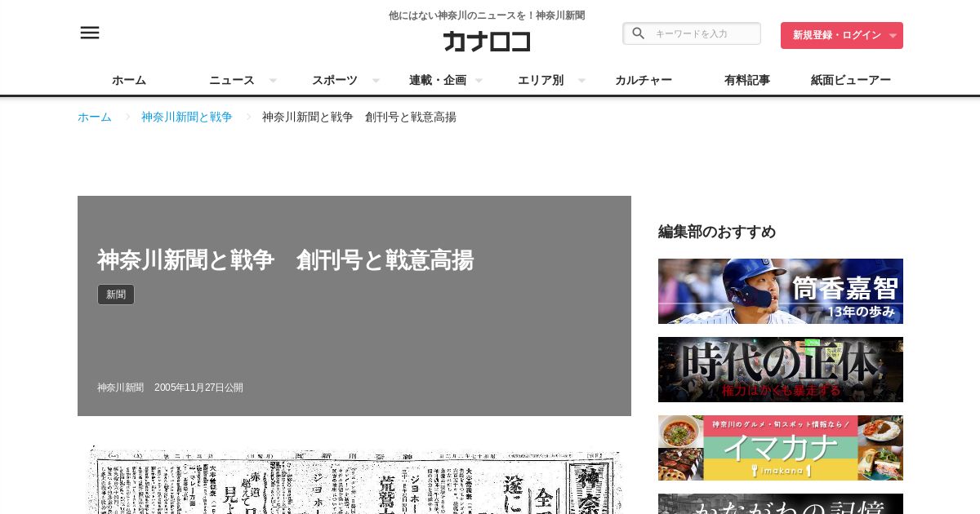Image resolution: width=980 pixels, height=514 pixels.
Task: Open the イマカナ imakana banner
Action: click(x=781, y=448)
